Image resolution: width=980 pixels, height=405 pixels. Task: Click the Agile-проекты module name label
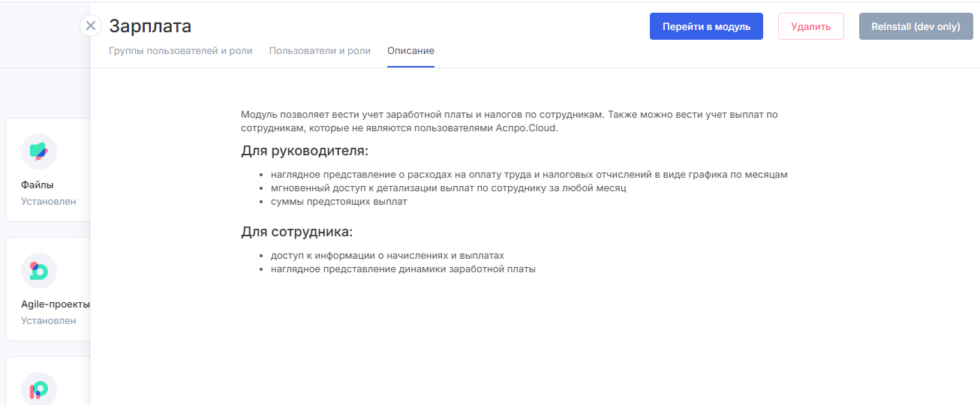(56, 304)
